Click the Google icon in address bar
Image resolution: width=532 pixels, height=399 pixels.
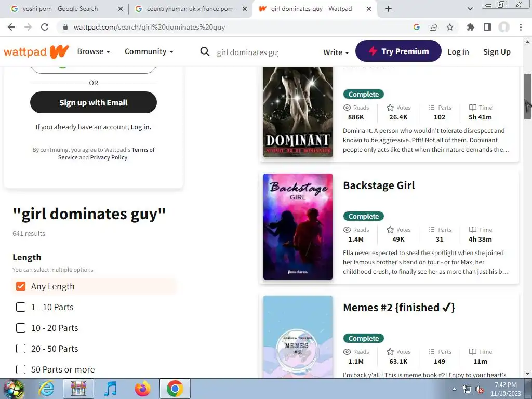click(x=417, y=27)
